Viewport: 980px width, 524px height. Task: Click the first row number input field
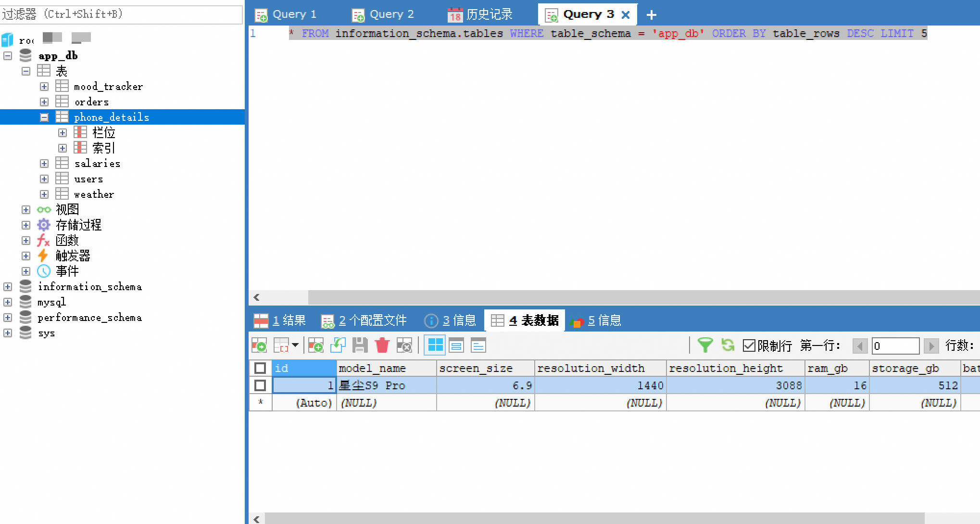(x=895, y=345)
